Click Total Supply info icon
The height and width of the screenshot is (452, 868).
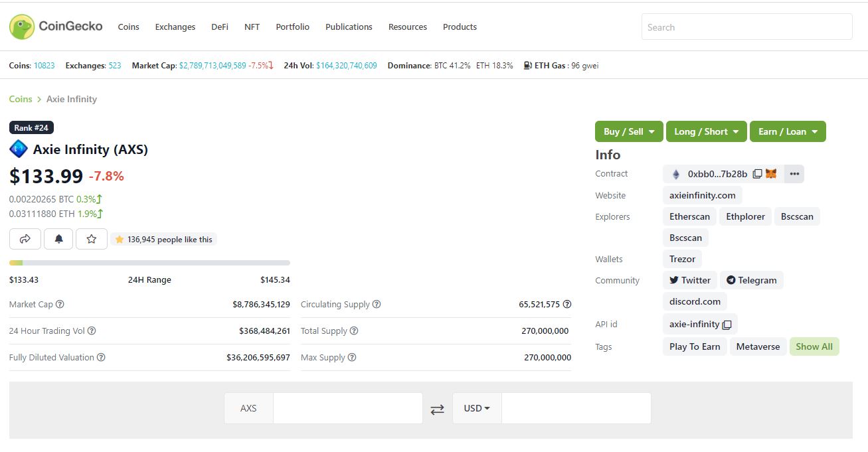pyautogui.click(x=354, y=331)
